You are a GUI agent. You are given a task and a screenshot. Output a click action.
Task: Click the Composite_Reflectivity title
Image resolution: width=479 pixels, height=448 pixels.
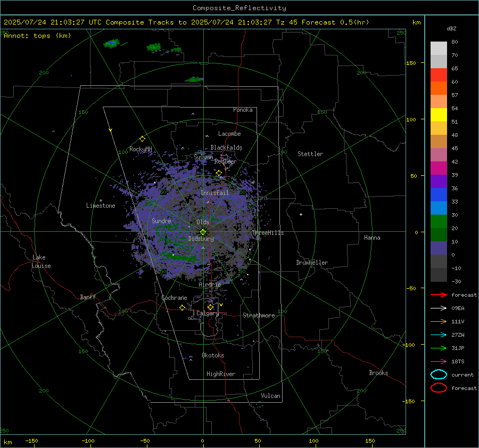239,8
